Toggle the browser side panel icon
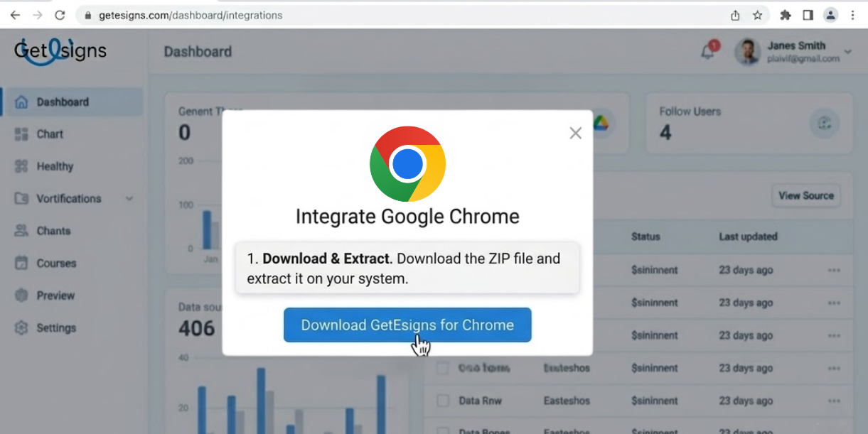Viewport: 868px width, 434px height. pos(808,15)
